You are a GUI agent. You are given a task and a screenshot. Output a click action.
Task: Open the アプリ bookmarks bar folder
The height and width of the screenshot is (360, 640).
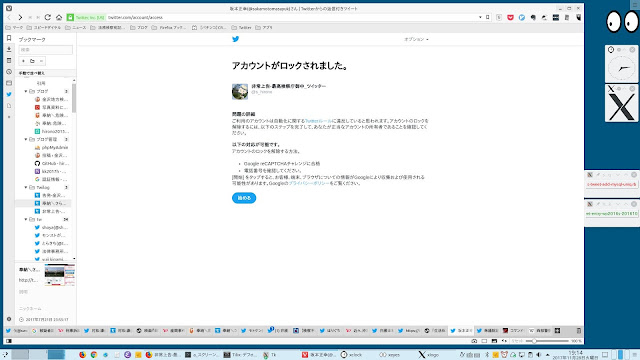coord(264,28)
